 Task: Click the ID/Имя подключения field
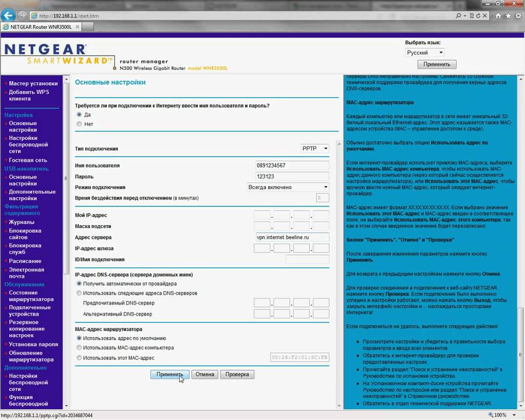[x=307, y=259]
